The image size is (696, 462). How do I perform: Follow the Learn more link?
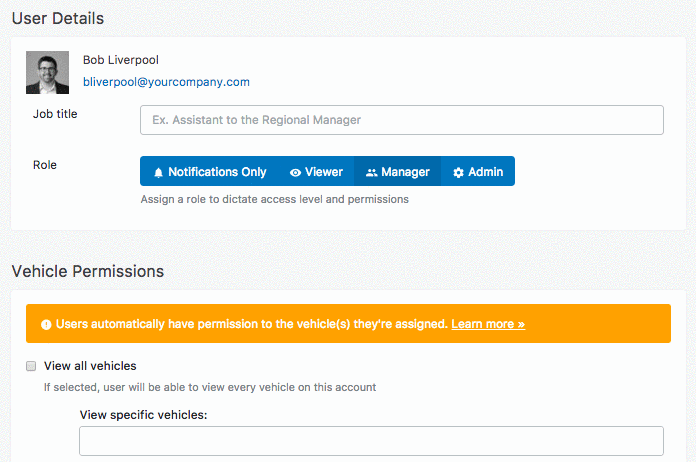(488, 325)
